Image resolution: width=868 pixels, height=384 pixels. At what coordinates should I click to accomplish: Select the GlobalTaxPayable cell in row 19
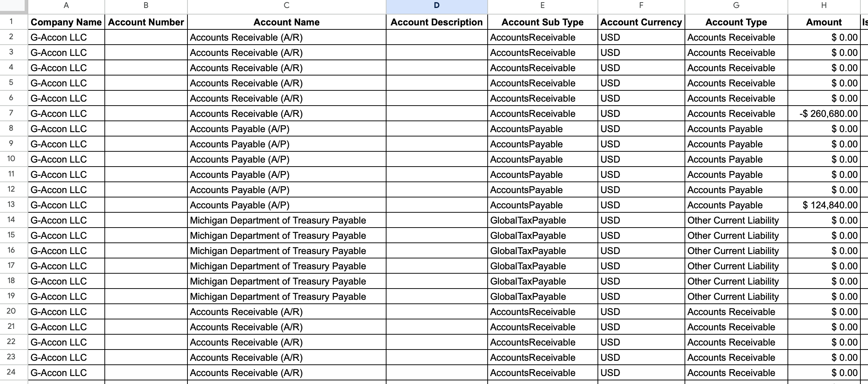click(x=543, y=297)
